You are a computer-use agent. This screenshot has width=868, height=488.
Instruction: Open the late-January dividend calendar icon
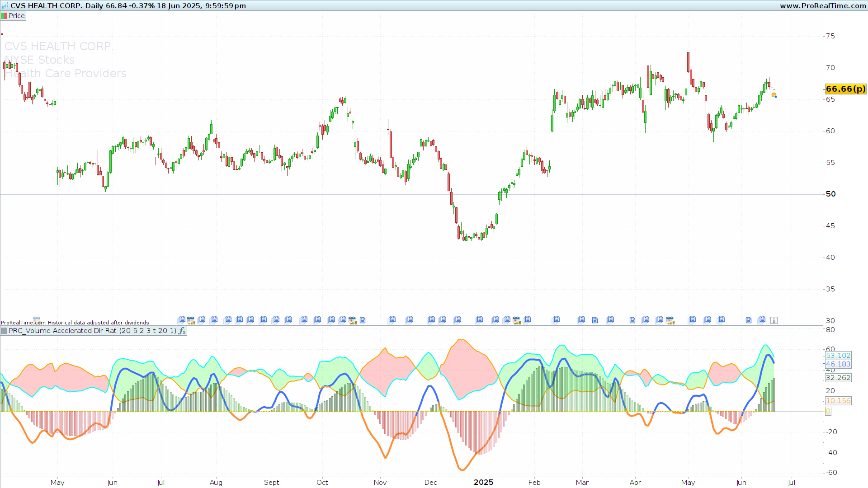point(517,320)
